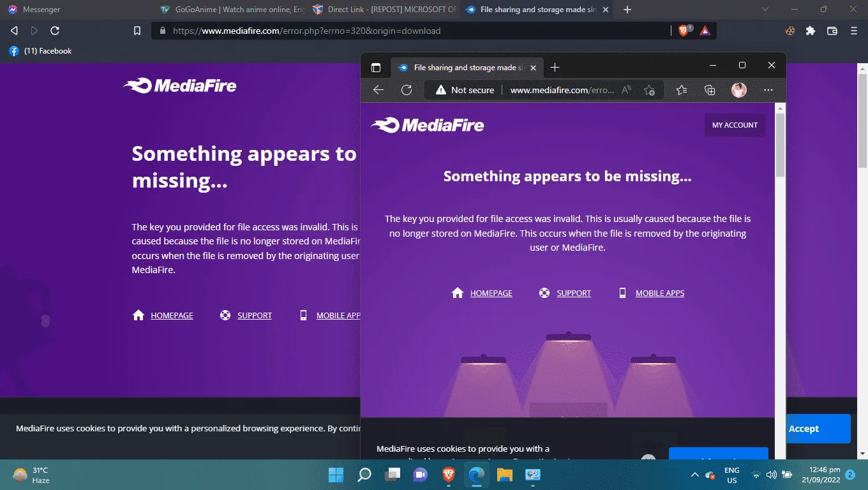Open the Favorites list in Edge's toolbar
This screenshot has height=490, width=868.
point(682,90)
